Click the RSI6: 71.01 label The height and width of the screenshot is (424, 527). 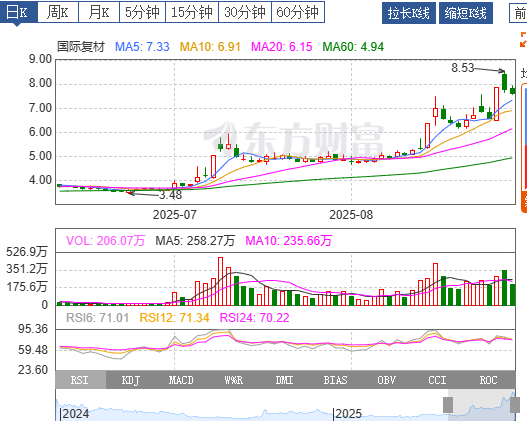click(97, 317)
